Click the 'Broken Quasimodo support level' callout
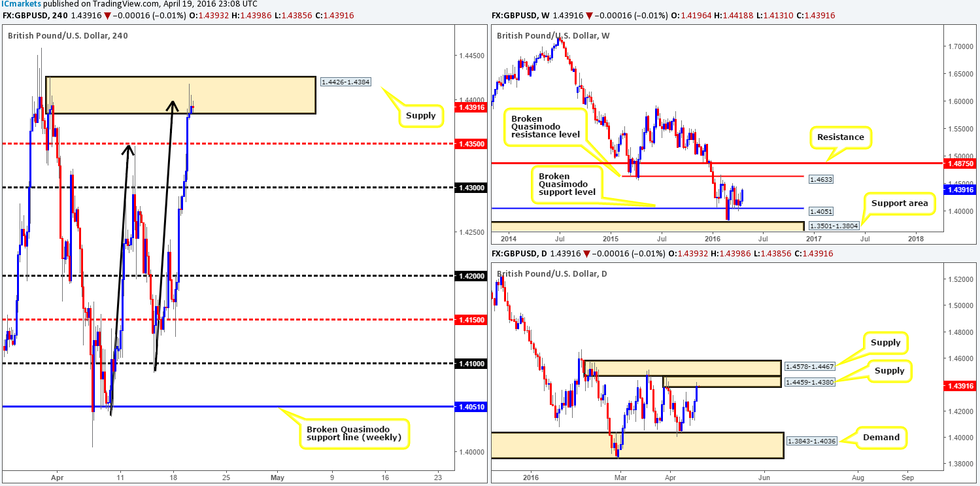The height and width of the screenshot is (486, 980). pyautogui.click(x=567, y=184)
